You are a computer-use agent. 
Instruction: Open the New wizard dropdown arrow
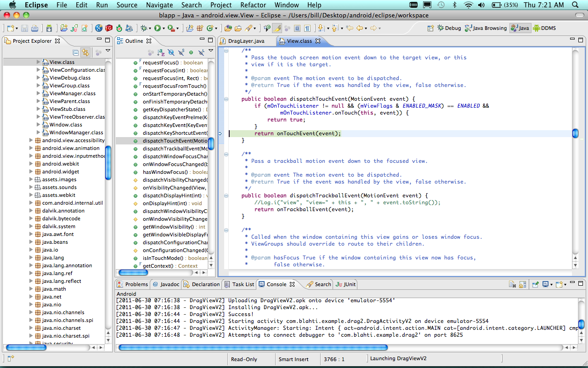16,29
